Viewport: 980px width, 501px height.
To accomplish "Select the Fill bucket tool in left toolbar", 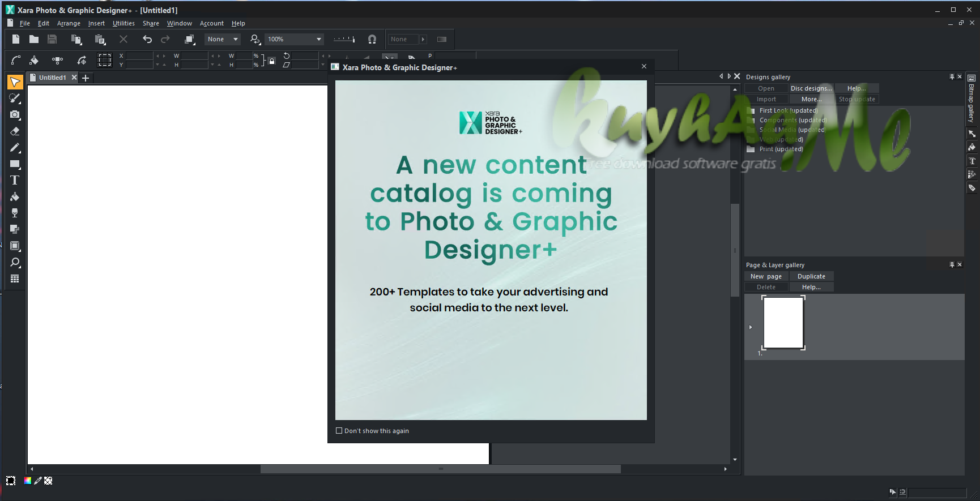I will coord(15,196).
